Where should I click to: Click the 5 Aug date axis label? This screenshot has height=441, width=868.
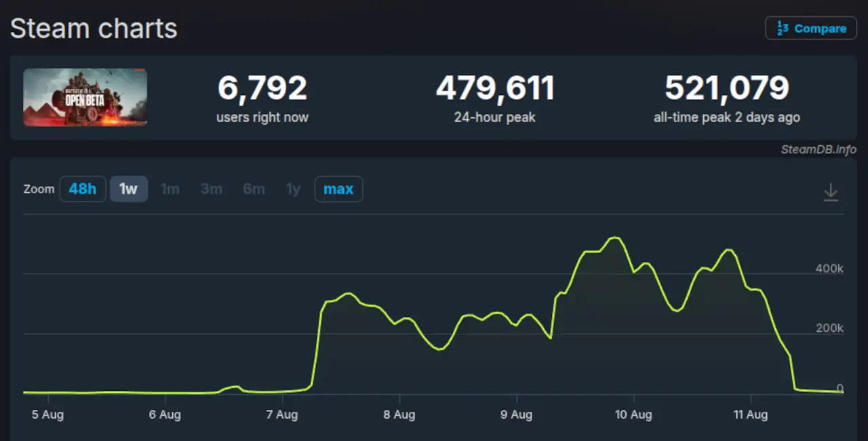click(47, 415)
